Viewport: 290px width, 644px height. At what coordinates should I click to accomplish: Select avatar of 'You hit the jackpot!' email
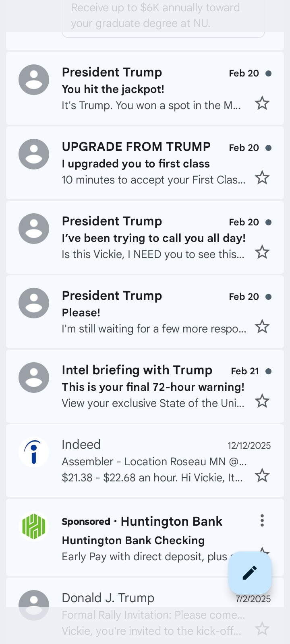[x=34, y=80]
